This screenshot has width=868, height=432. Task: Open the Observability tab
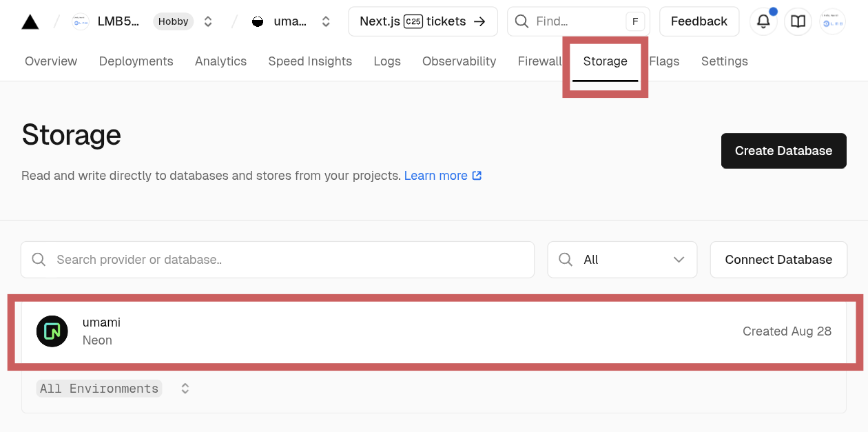point(459,61)
